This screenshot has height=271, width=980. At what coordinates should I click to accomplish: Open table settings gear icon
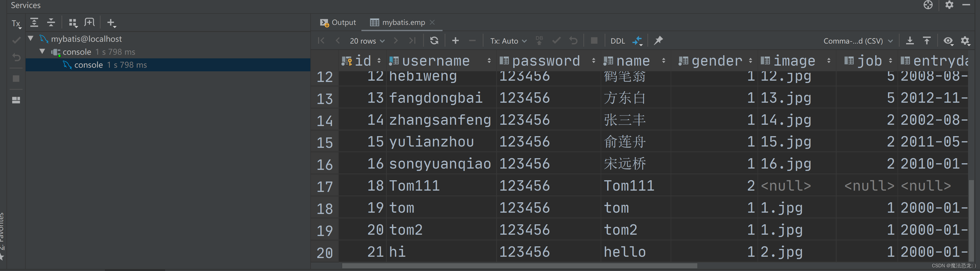pos(965,41)
